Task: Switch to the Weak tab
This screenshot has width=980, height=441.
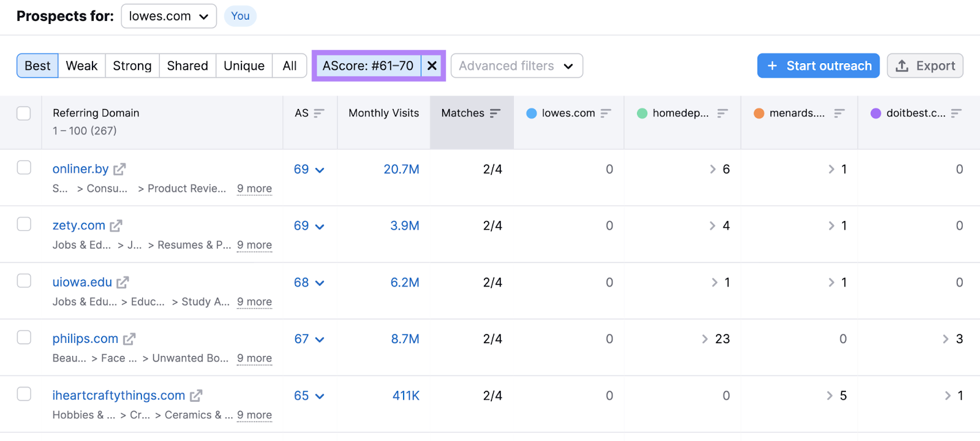Action: (x=81, y=66)
